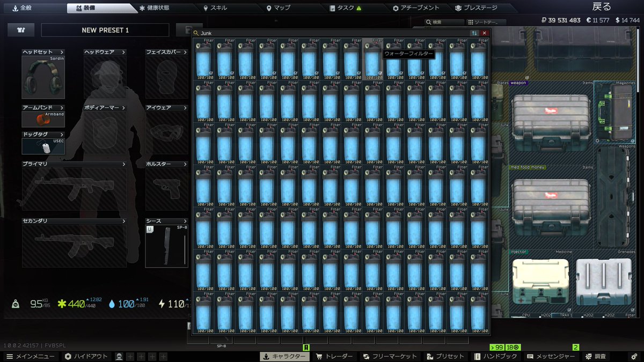Select the SP-8 knife in sheath slot
This screenshot has height=362, width=644.
[x=167, y=246]
